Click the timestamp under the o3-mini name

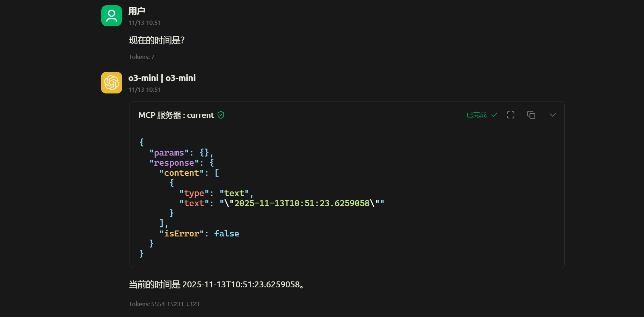145,90
